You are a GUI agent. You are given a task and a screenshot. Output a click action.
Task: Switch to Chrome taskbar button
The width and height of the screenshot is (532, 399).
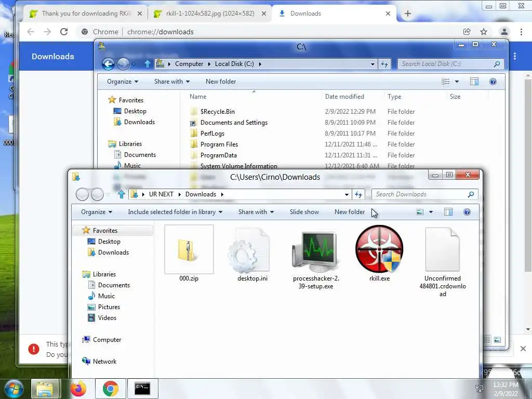tap(110, 389)
